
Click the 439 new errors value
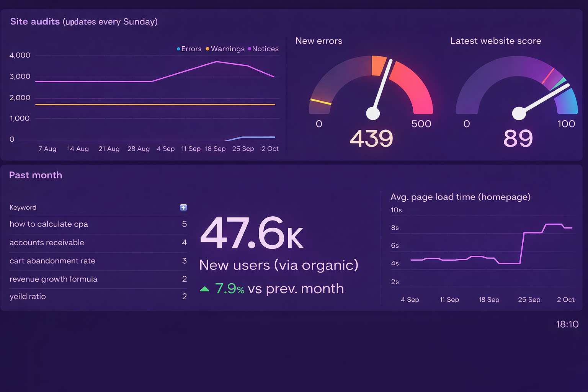click(x=371, y=139)
